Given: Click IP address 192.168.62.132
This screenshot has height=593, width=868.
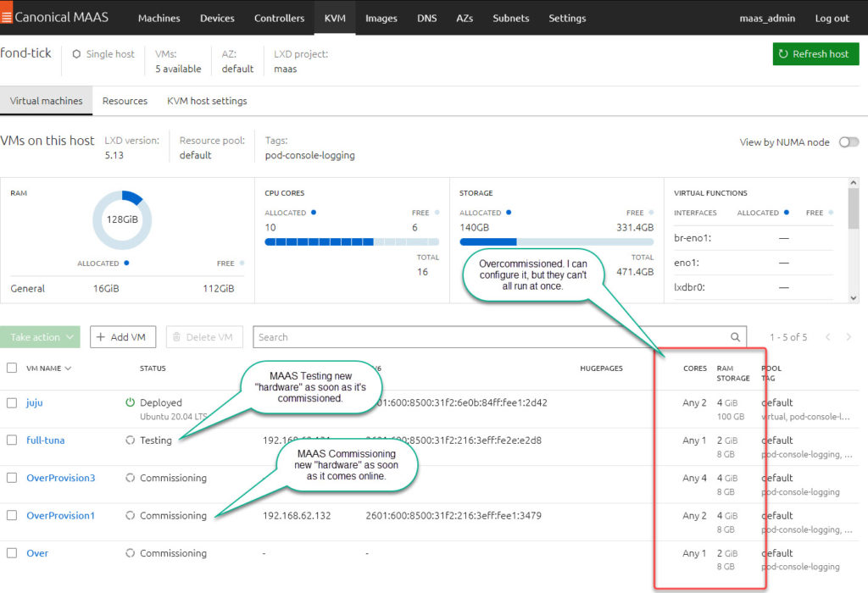Looking at the screenshot, I should click(x=297, y=515).
